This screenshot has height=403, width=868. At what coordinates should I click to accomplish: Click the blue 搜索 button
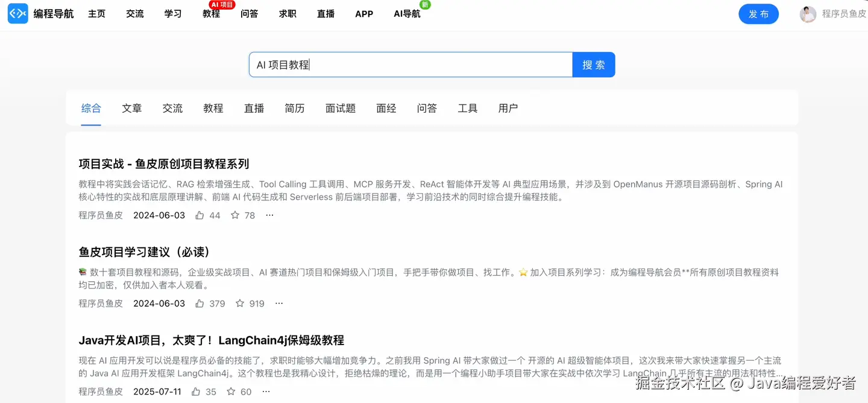[x=594, y=65]
